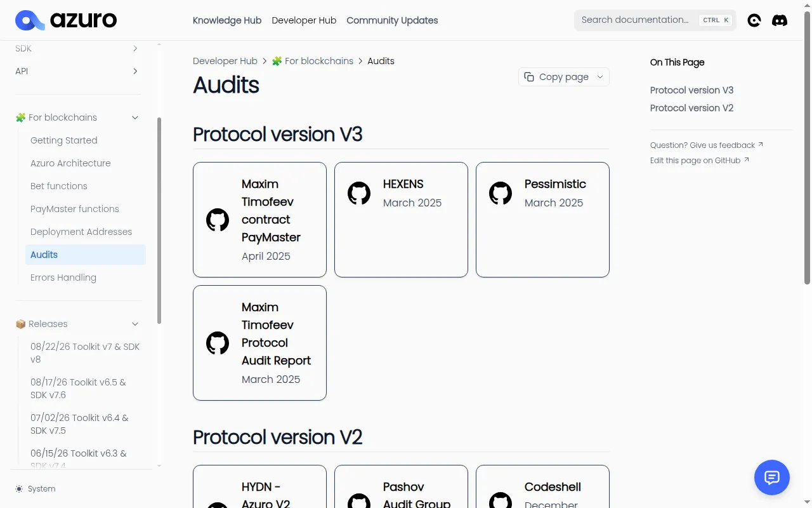Viewport: 812px width, 508px height.
Task: Open the HYDN - Azuro V2 audit card
Action: [259, 486]
